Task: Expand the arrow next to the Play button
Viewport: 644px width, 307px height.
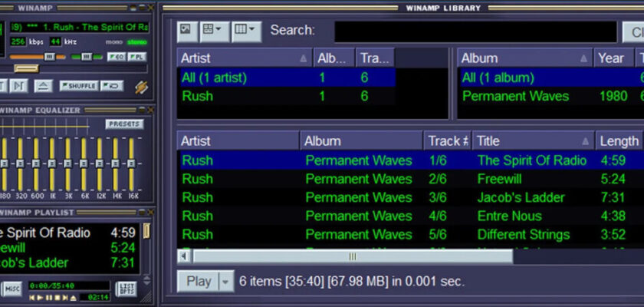Action: point(225,281)
